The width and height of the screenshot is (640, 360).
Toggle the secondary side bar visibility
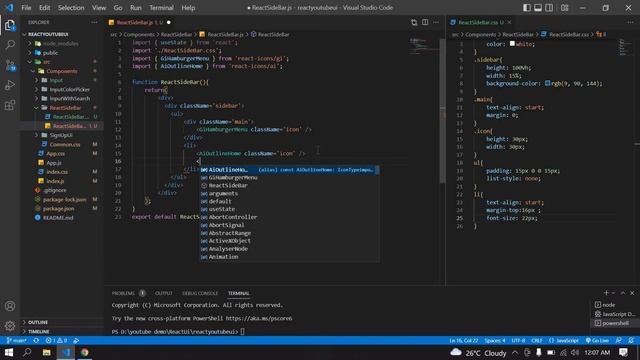click(549, 8)
